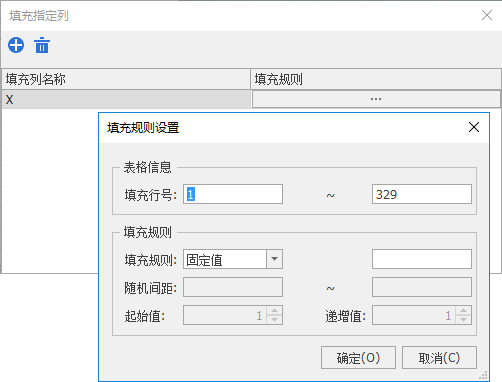Click the 取消(C) cancel button
Image resolution: width=502 pixels, height=382 pixels.
click(x=439, y=358)
